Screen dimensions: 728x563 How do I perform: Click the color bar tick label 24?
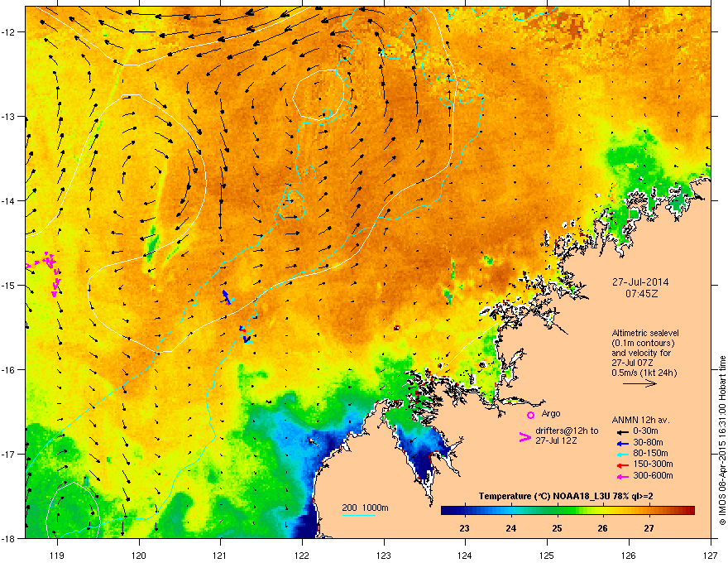(x=510, y=528)
